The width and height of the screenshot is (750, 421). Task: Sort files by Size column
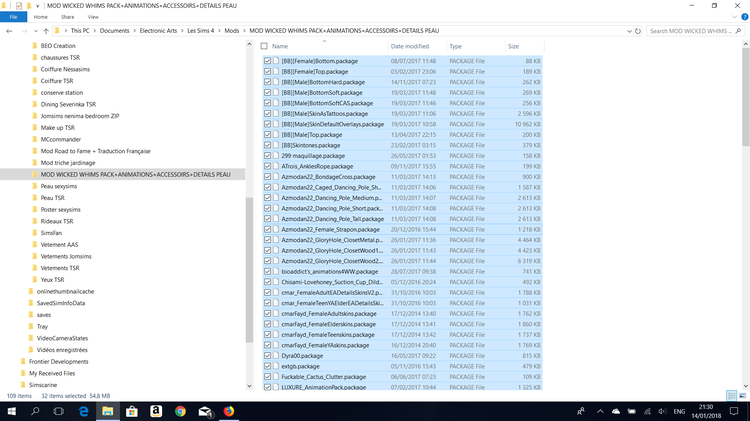coord(513,46)
